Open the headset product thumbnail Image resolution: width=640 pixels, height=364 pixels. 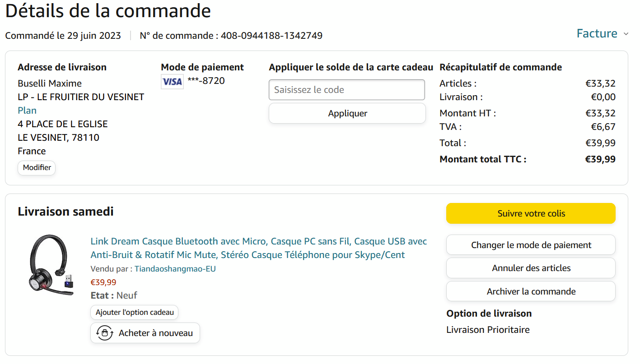tap(50, 265)
